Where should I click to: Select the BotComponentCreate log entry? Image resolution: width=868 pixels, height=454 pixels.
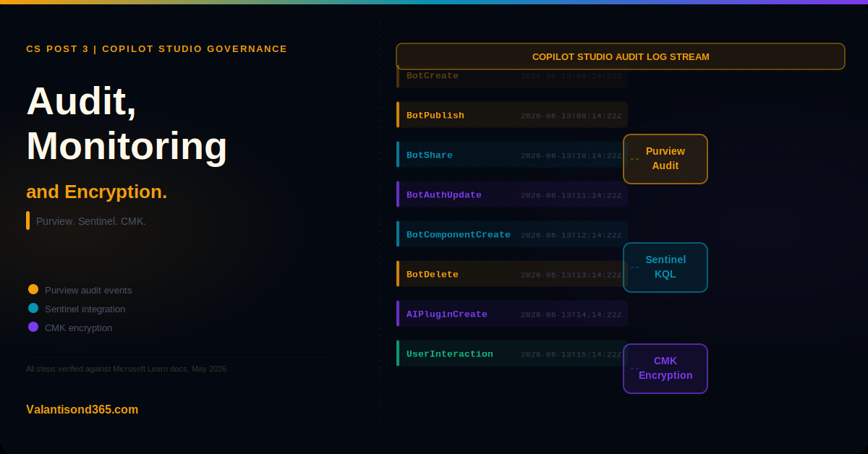(x=512, y=234)
